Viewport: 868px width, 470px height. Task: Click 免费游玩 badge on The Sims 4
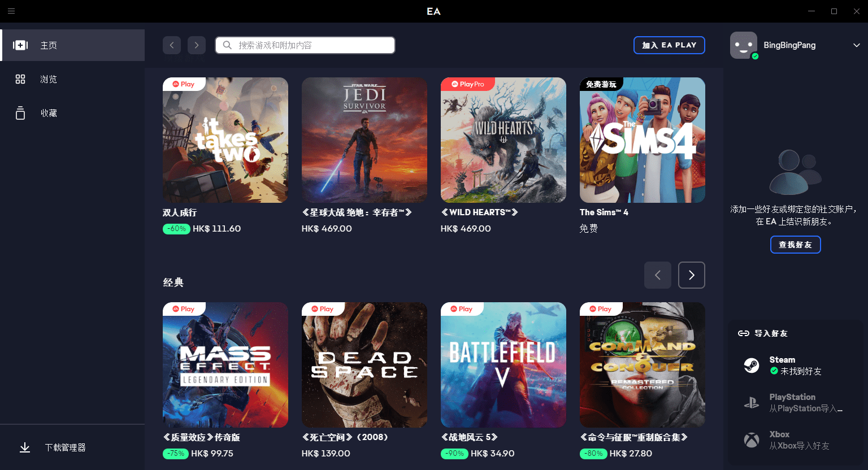tap(601, 84)
